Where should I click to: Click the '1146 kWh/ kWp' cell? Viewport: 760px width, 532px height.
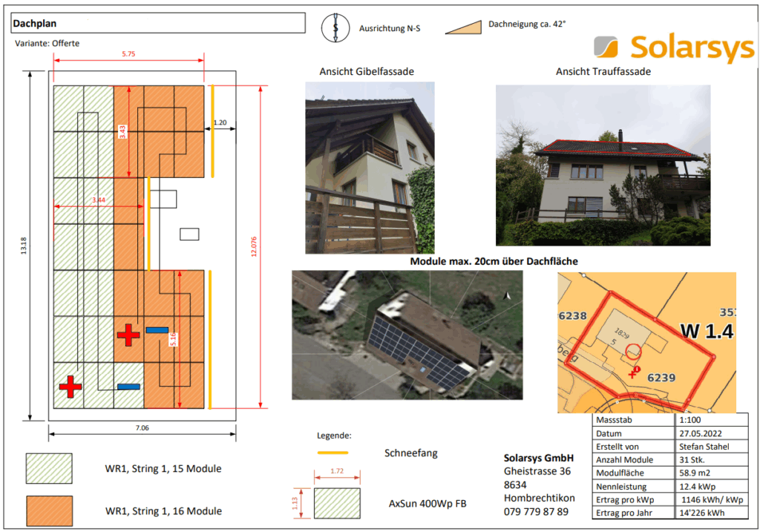[712, 499]
